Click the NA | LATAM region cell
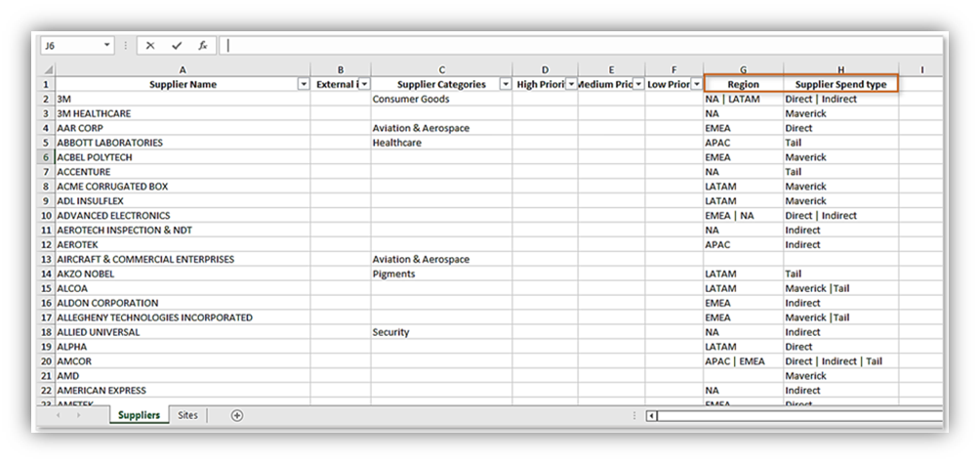This screenshot has width=980, height=464. pyautogui.click(x=744, y=99)
